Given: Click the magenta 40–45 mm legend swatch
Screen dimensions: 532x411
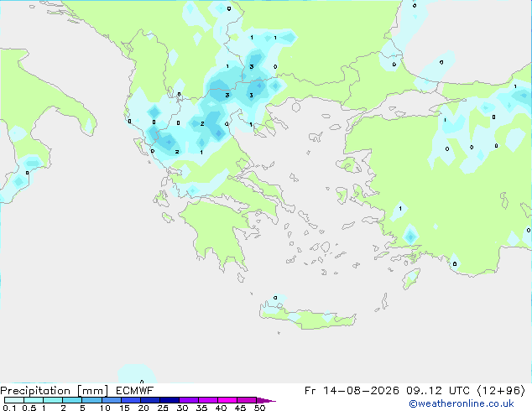Looking at the screenshot, I should 227,400.
